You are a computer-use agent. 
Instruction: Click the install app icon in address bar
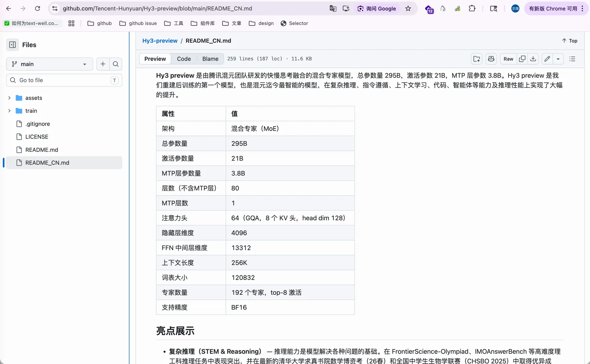pos(346,8)
